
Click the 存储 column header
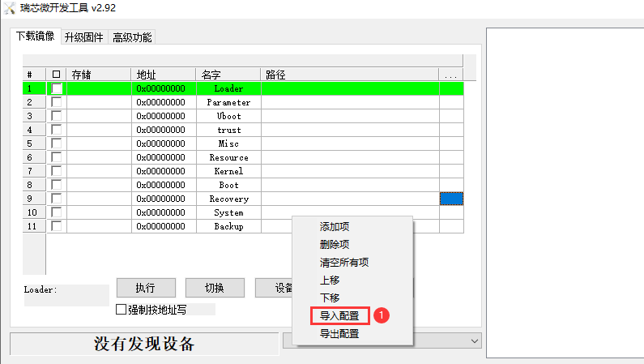tap(99, 75)
